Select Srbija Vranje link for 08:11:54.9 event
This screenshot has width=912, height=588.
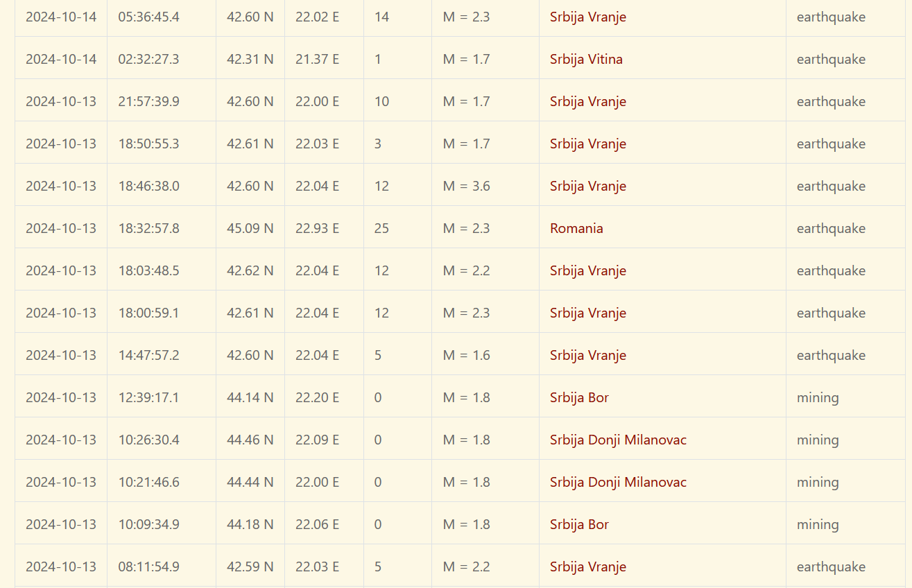(587, 567)
